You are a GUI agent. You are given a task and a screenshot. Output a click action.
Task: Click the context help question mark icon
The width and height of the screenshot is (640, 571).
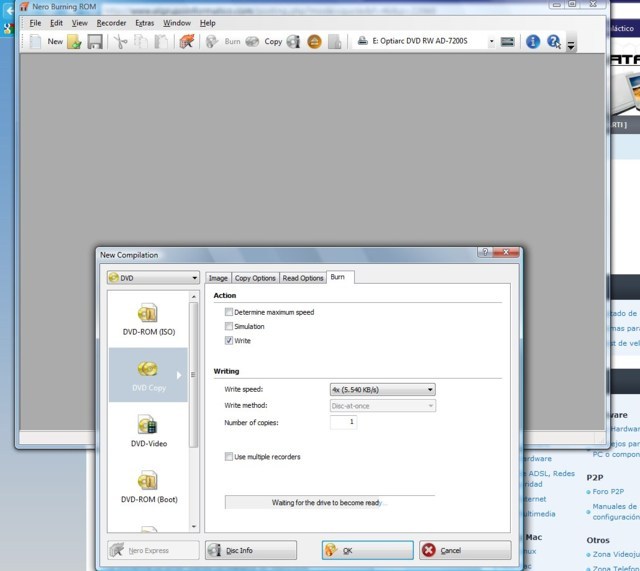tap(554, 42)
